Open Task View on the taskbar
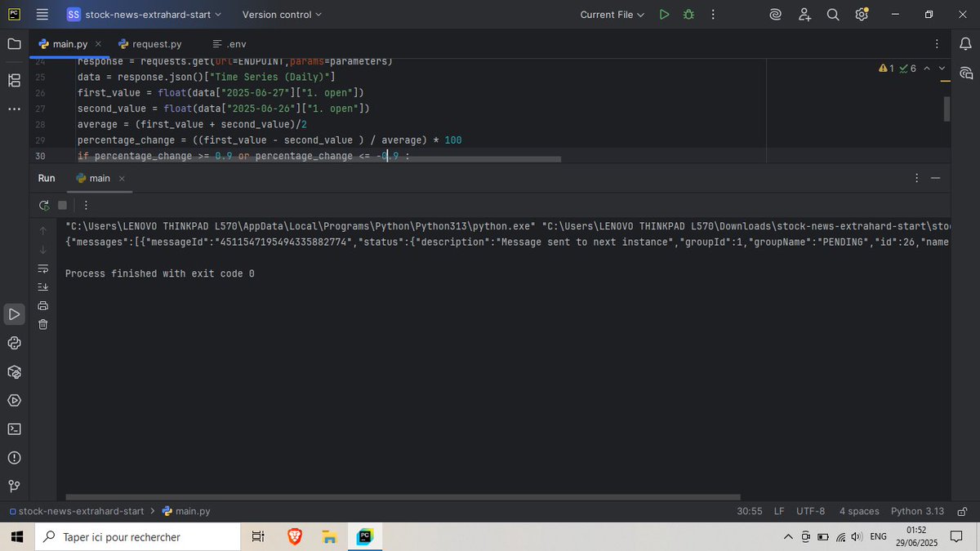 [258, 536]
